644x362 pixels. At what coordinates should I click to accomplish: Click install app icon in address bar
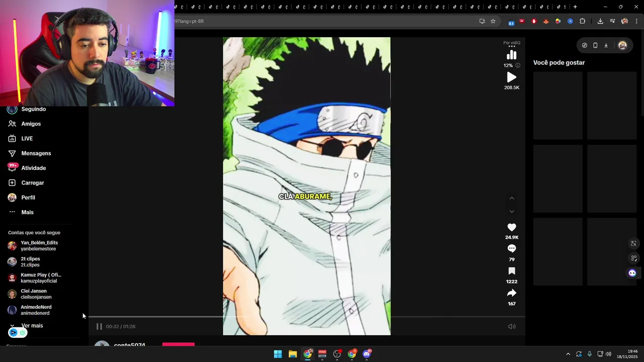click(x=482, y=21)
